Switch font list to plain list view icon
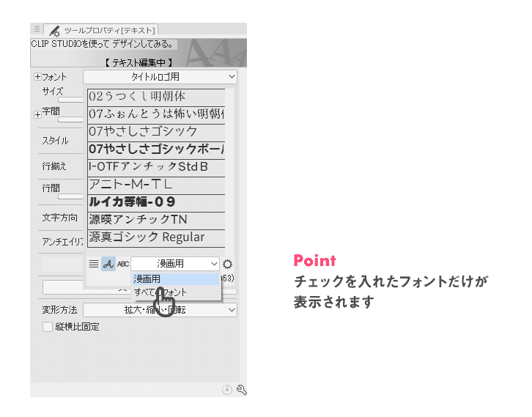Image resolution: width=532 pixels, height=417 pixels. tap(94, 264)
